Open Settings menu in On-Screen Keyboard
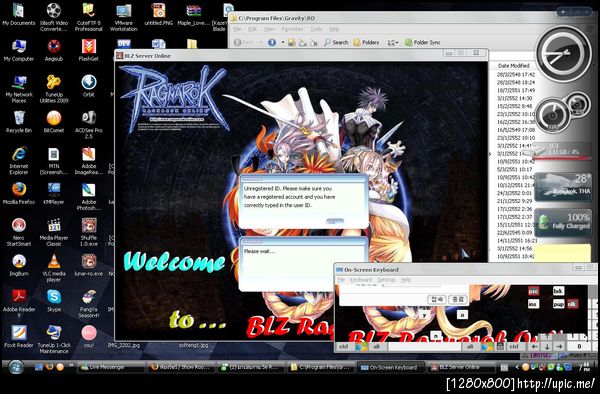This screenshot has width=600, height=394. tap(386, 280)
